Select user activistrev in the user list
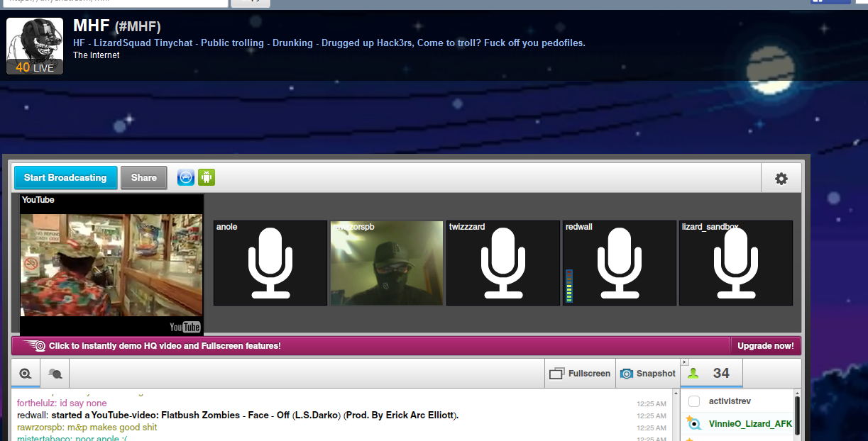 coord(730,401)
